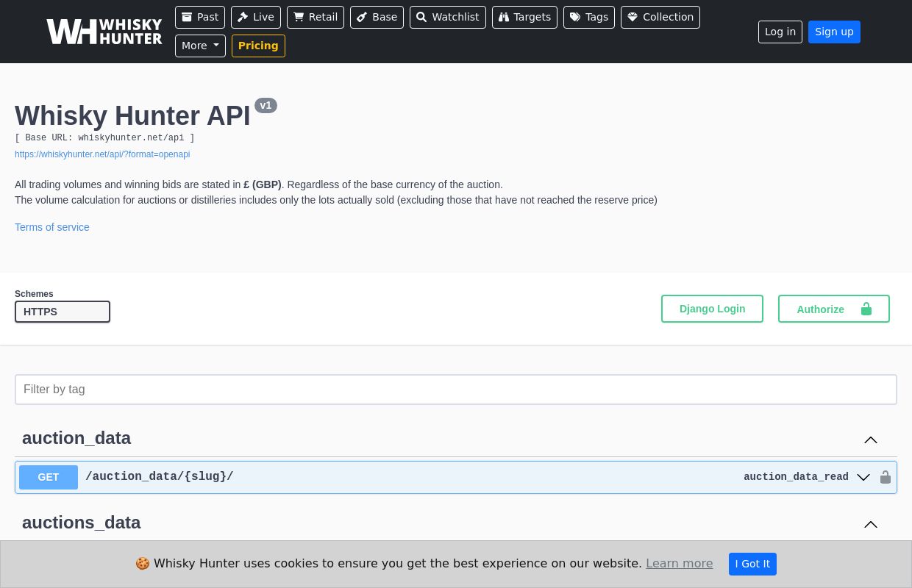The image size is (912, 588).
Task: Collapse the auction_data section arrow
Action: pyautogui.click(x=871, y=440)
